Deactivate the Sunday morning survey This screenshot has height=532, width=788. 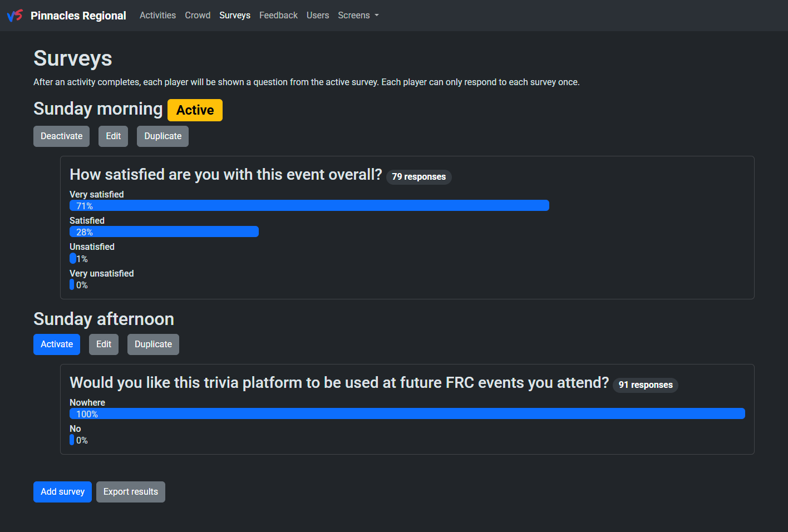61,136
